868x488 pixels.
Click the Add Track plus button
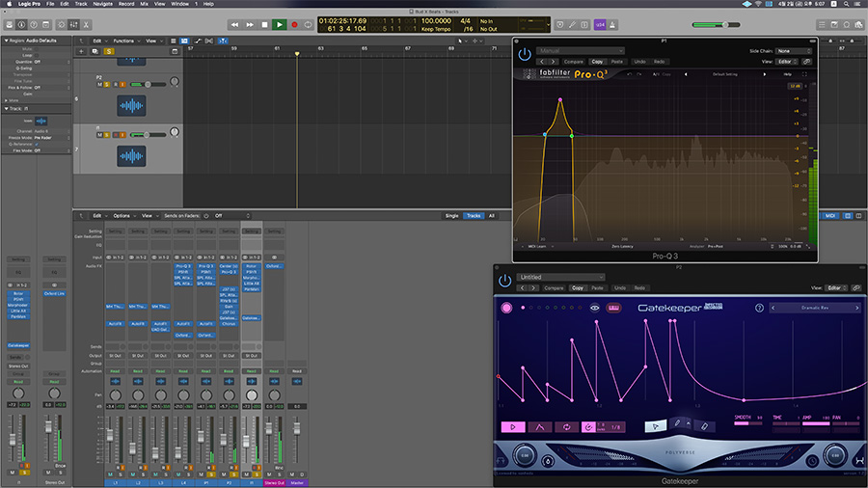[81, 51]
